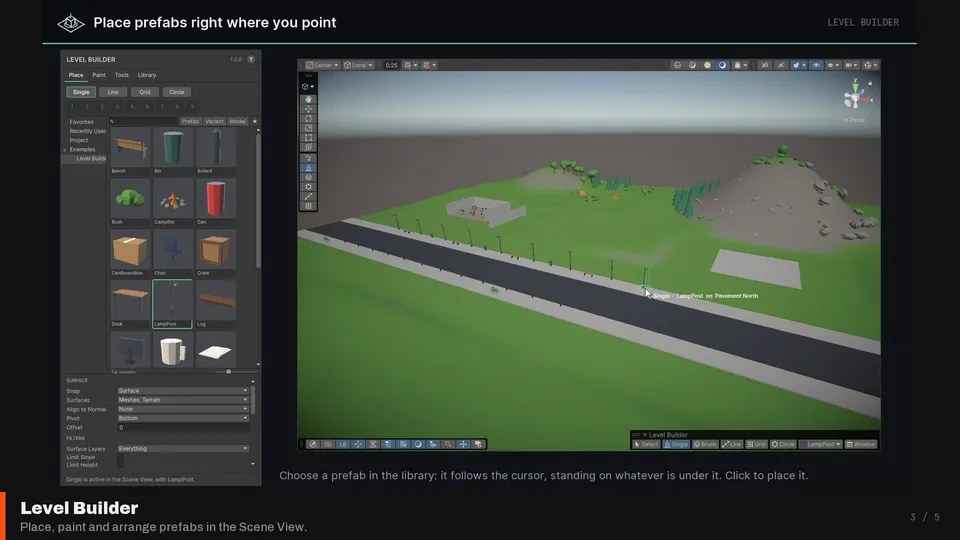Open the tool settings cube dropdown
The width and height of the screenshot is (960, 540).
coord(308,86)
